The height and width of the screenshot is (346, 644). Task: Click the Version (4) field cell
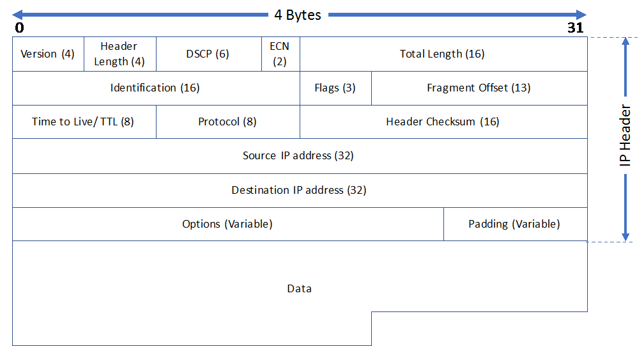click(x=48, y=54)
